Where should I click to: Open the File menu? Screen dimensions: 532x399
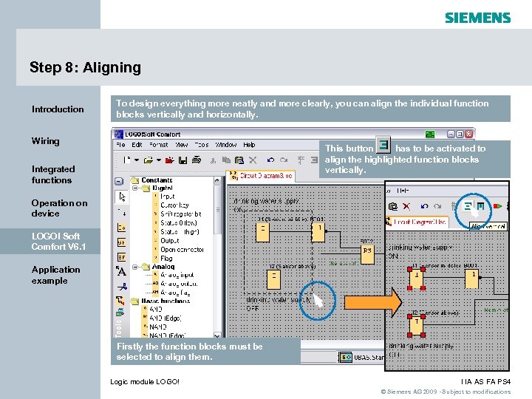tap(120, 145)
